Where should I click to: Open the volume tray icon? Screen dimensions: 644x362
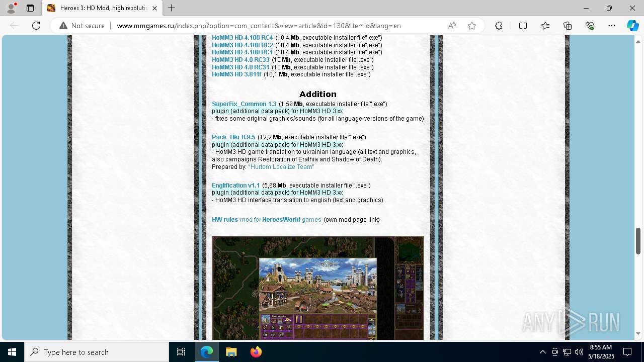[579, 352]
